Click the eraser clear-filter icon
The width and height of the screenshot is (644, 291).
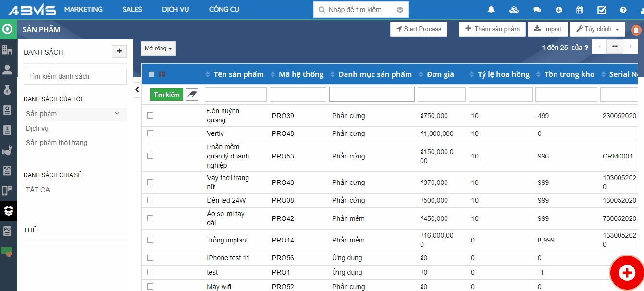192,95
